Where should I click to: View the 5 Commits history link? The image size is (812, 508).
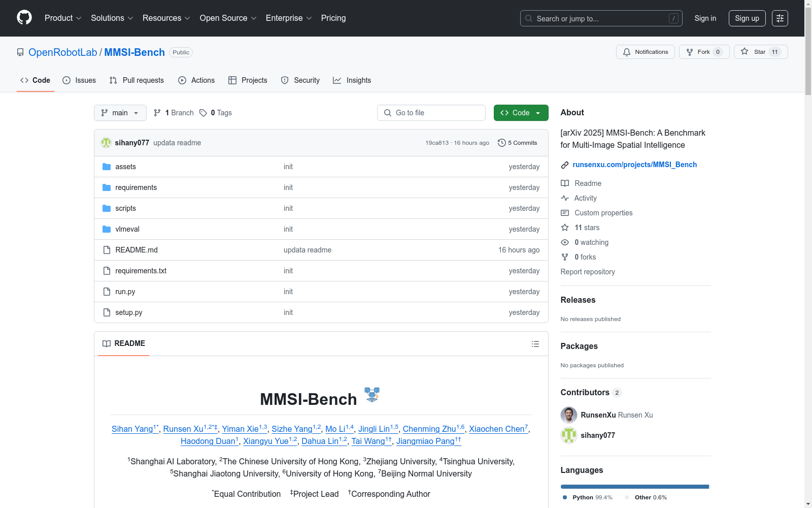click(x=518, y=143)
